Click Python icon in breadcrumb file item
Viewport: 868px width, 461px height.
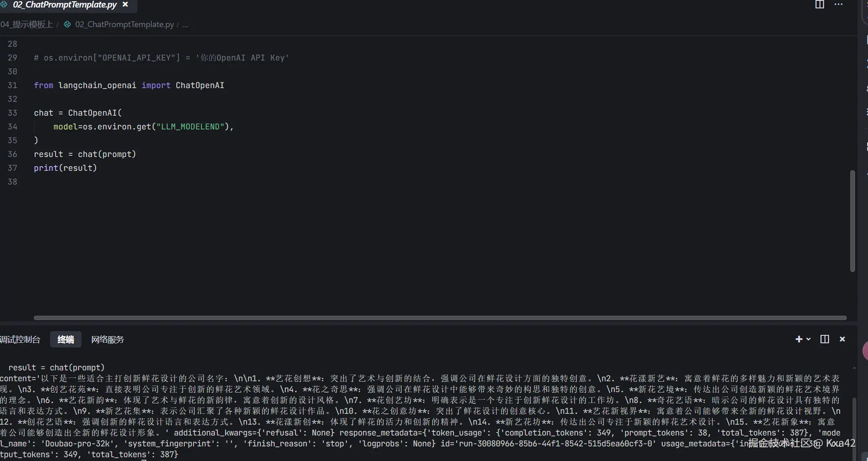pos(67,24)
